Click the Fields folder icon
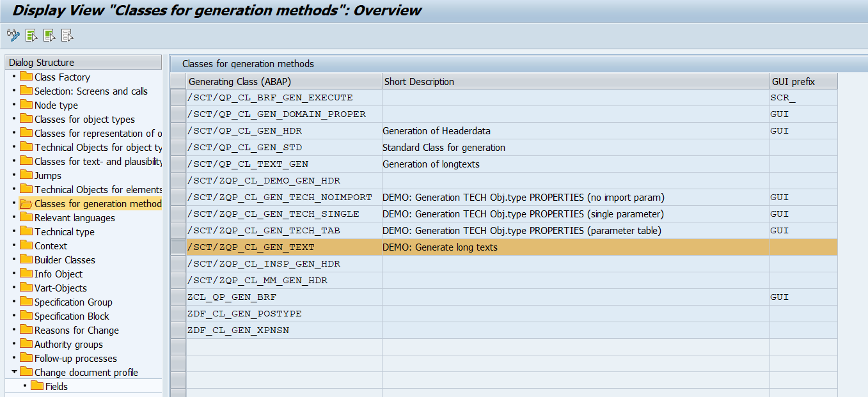The height and width of the screenshot is (397, 868). [37, 386]
